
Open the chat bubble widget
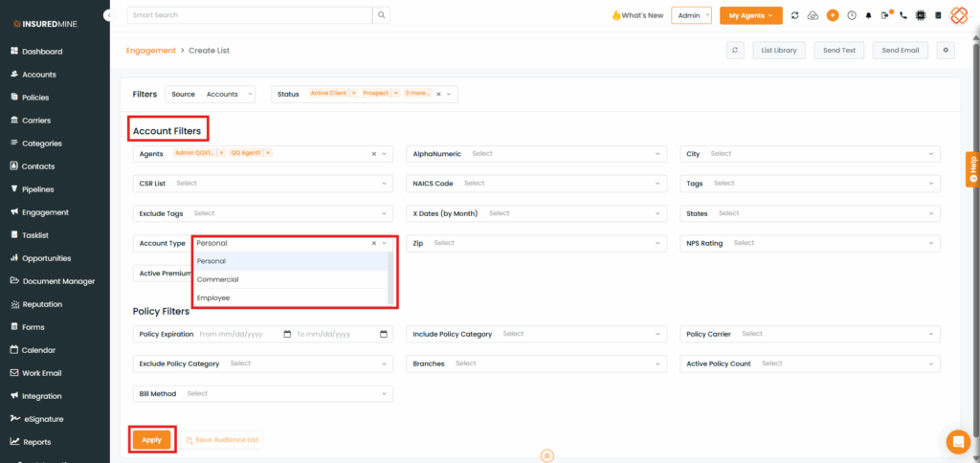tap(957, 441)
